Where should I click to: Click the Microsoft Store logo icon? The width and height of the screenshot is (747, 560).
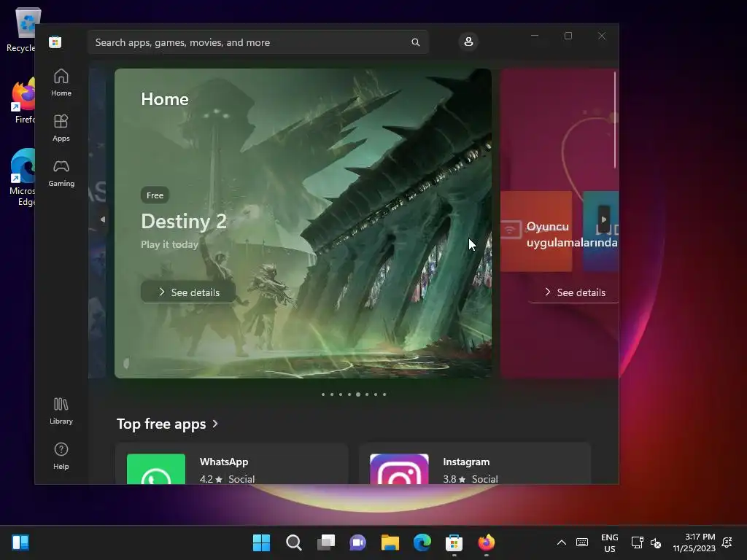coord(55,42)
